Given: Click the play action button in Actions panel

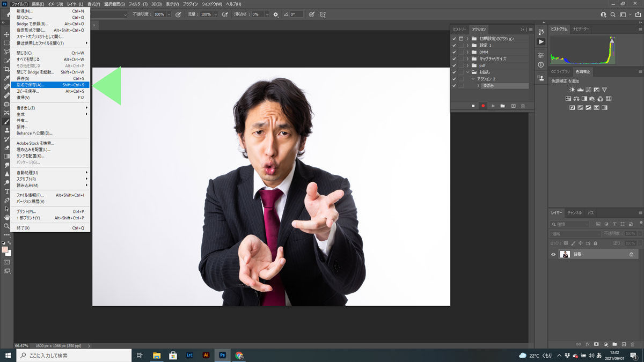Looking at the screenshot, I should click(x=493, y=106).
